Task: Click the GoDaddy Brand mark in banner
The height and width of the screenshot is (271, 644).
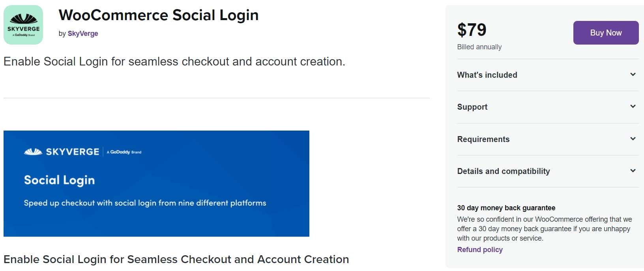Action: coord(124,152)
